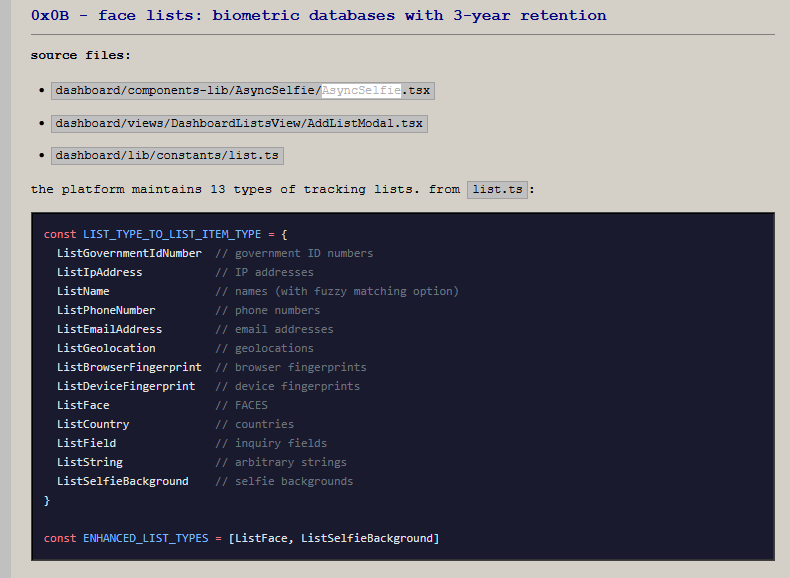Viewport: 790px width, 578px height.
Task: Select AddListModal.tsx file path
Action: pyautogui.click(x=239, y=123)
